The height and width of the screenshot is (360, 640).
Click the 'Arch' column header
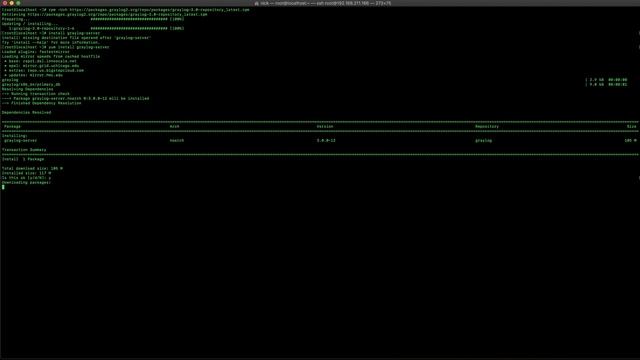[174, 127]
